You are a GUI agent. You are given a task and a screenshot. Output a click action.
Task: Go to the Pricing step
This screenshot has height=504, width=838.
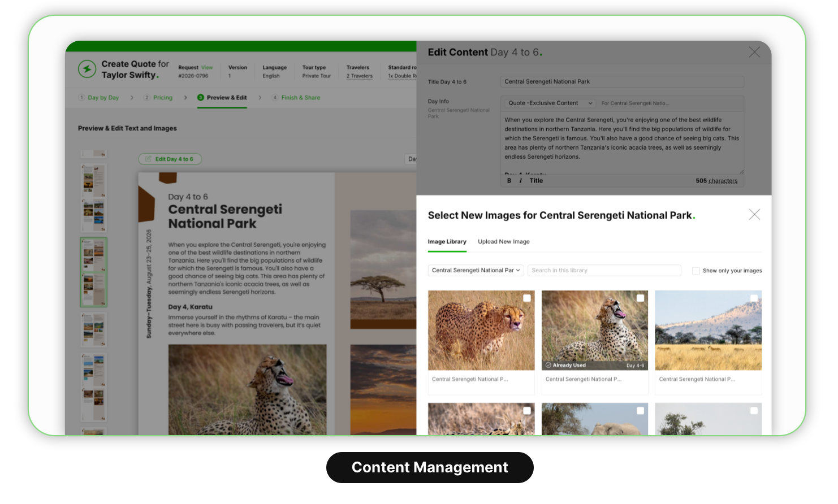[x=163, y=98]
